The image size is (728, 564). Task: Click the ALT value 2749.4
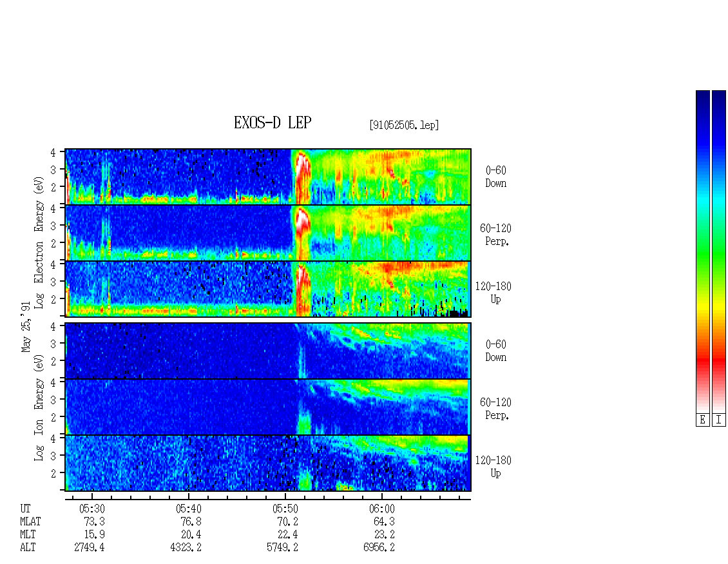[90, 548]
